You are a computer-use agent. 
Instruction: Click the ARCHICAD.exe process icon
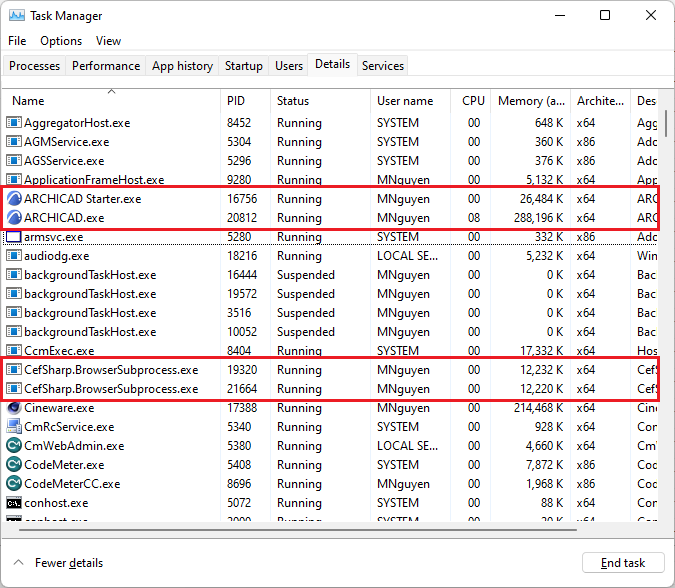(14, 218)
